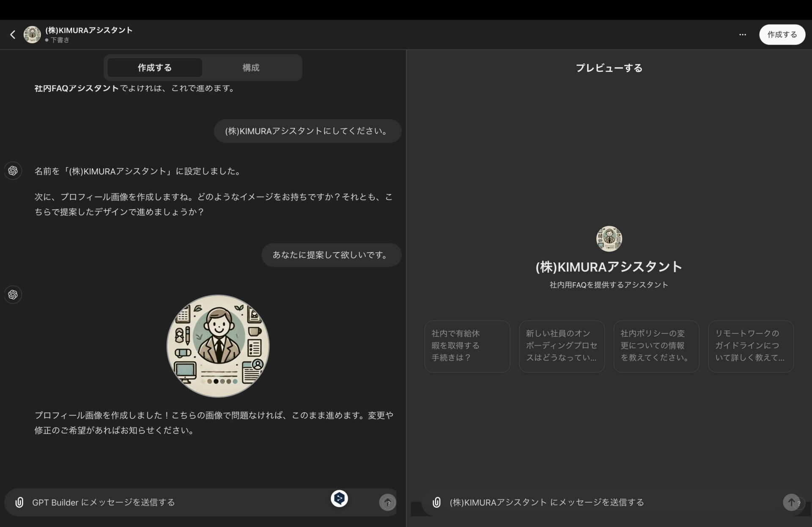Click the attachment icon in preview chat
This screenshot has height=527, width=812.
click(435, 502)
